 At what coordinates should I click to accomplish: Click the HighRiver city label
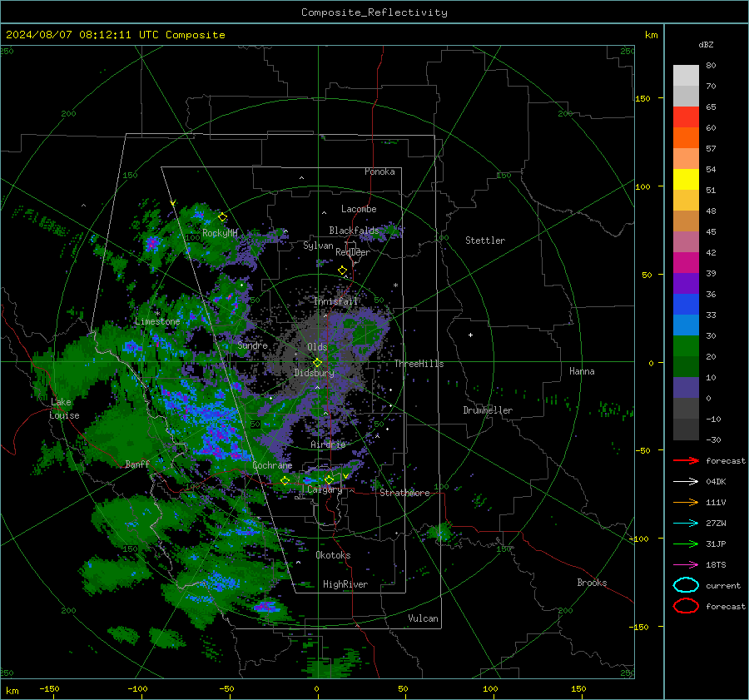[345, 584]
